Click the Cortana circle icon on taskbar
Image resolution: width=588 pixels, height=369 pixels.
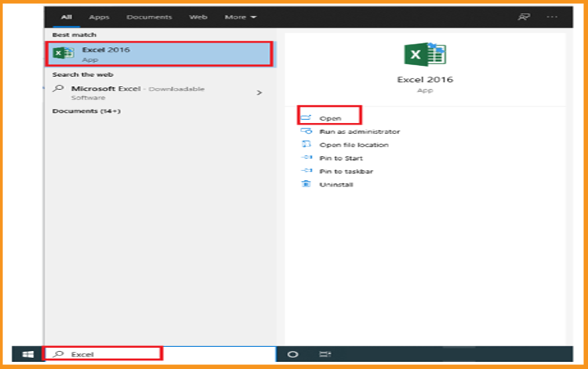point(292,354)
